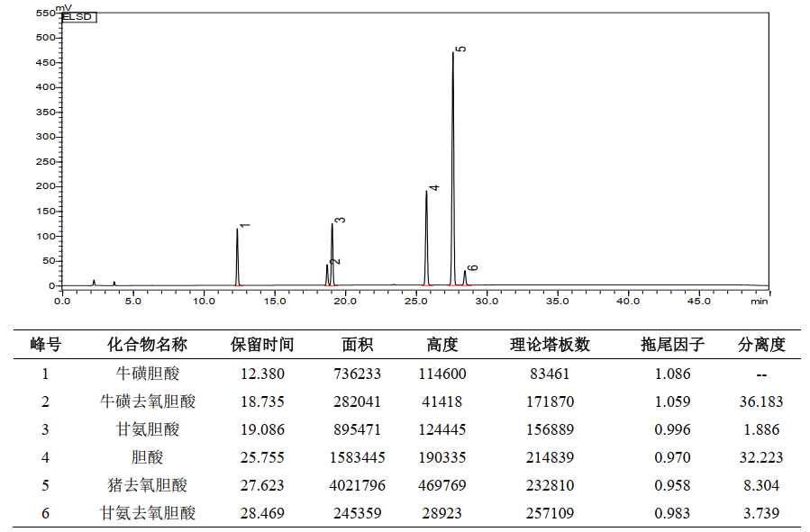The width and height of the screenshot is (810, 532).
Task: Select the 猪去氧胆酸 row name
Action: pos(147,485)
